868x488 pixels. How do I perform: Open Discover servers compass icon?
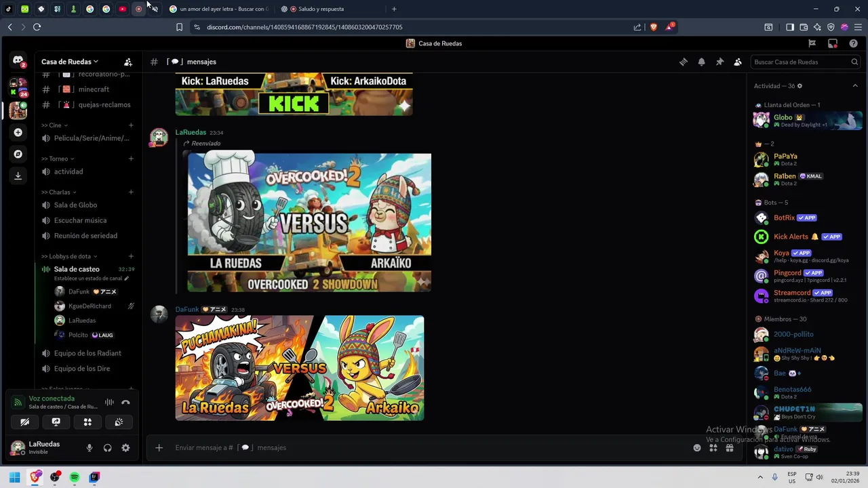18,154
